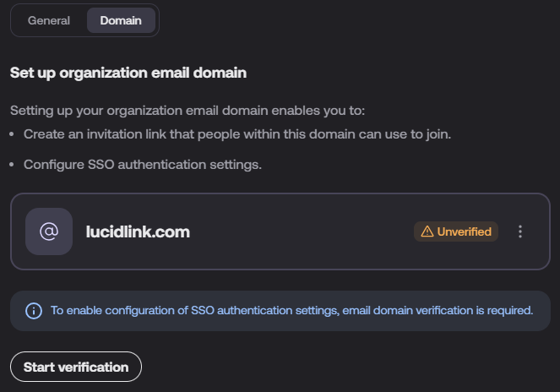Start verification of the email domain
560x392 pixels.
(x=76, y=367)
